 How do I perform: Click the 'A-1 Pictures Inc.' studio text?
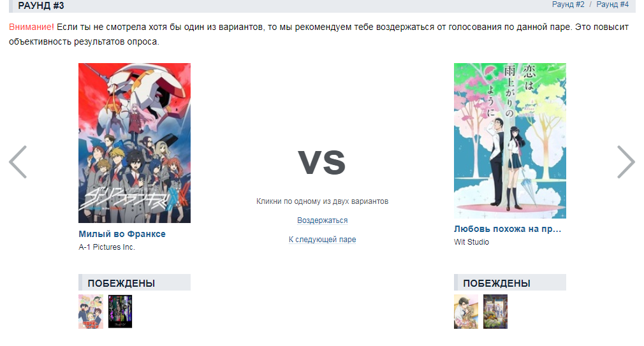106,247
